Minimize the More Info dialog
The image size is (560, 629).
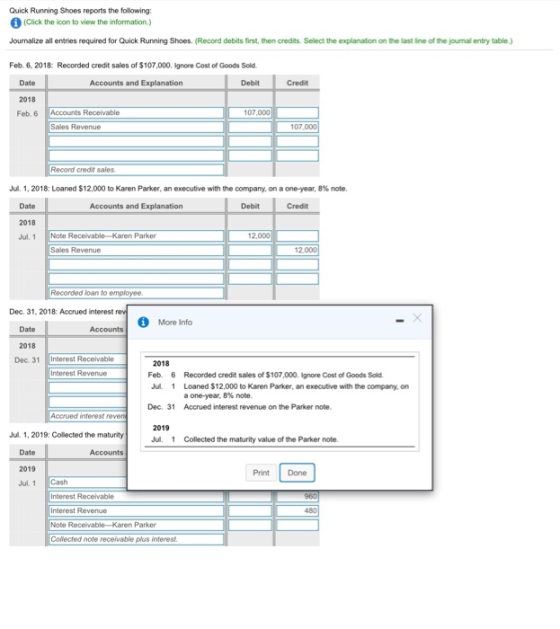point(400,321)
